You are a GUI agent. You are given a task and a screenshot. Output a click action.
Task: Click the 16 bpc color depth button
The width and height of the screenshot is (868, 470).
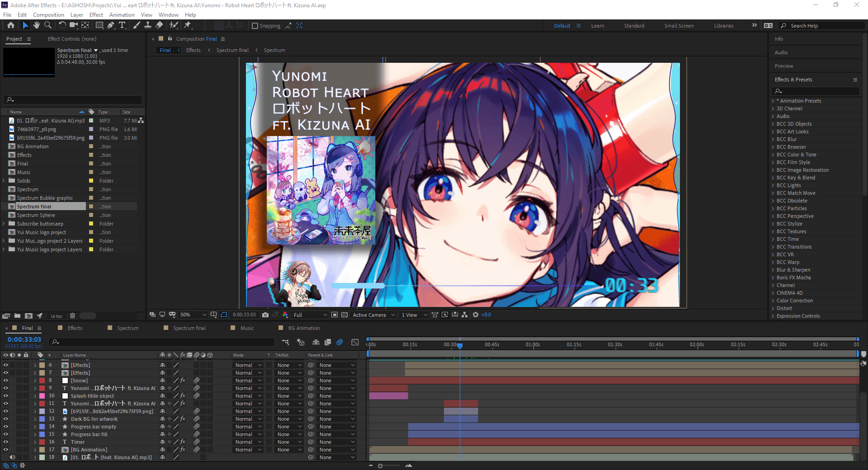(x=57, y=316)
